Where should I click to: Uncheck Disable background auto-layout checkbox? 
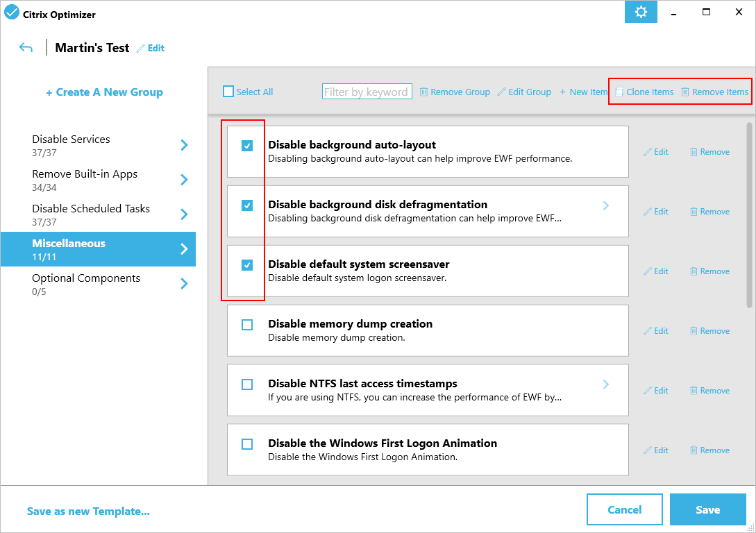click(247, 146)
